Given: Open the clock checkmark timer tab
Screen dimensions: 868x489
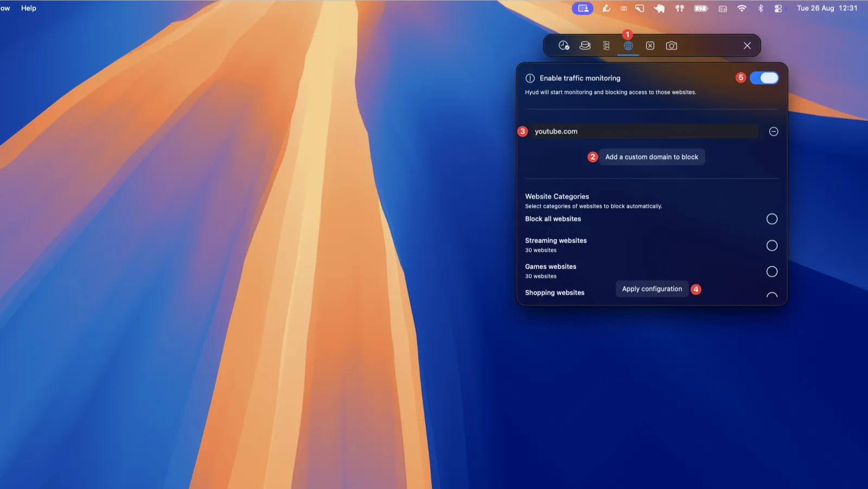Looking at the screenshot, I should (564, 46).
